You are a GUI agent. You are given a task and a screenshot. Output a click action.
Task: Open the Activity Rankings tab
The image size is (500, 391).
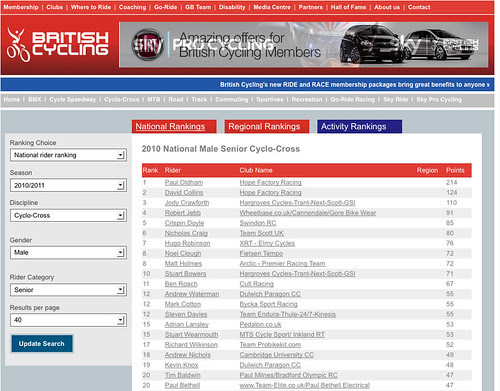coord(359,127)
